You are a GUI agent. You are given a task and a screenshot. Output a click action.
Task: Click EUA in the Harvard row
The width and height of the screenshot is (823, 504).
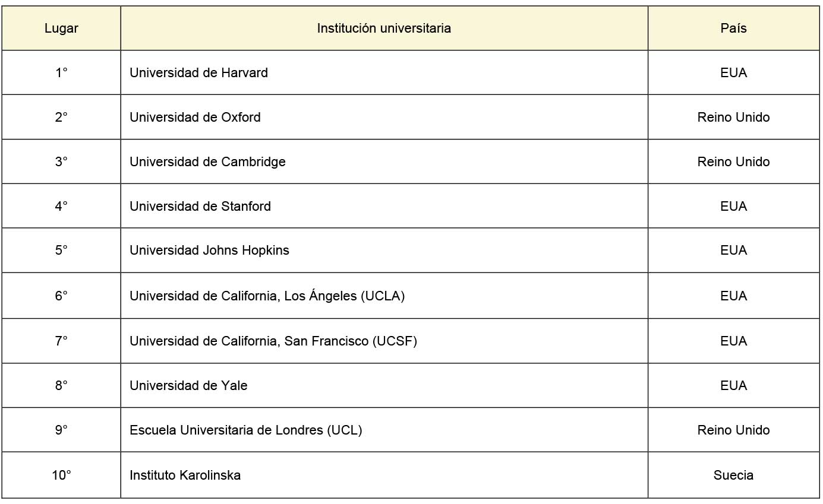click(x=733, y=73)
